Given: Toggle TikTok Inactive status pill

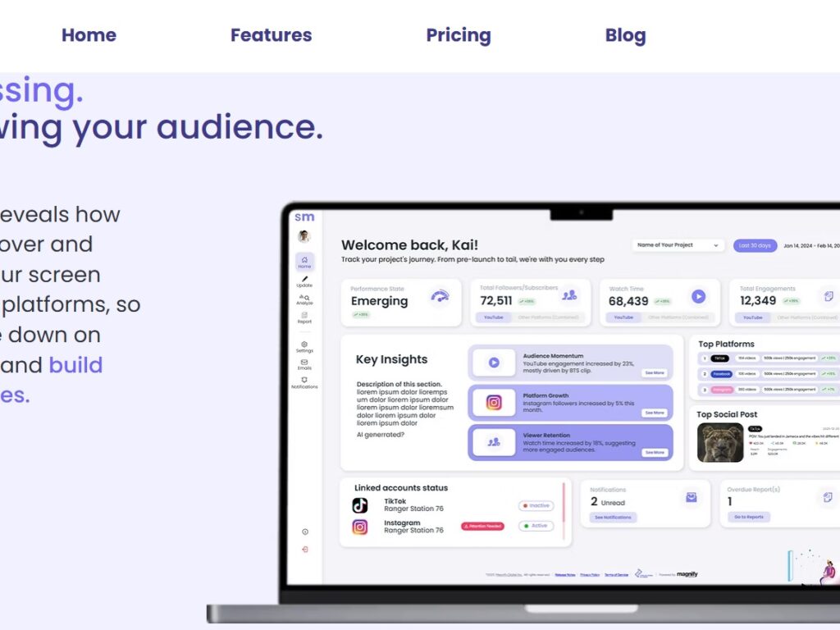Looking at the screenshot, I should pyautogui.click(x=536, y=505).
